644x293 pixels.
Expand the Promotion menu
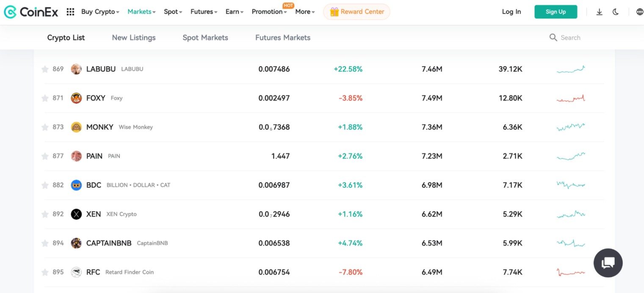[x=268, y=11]
